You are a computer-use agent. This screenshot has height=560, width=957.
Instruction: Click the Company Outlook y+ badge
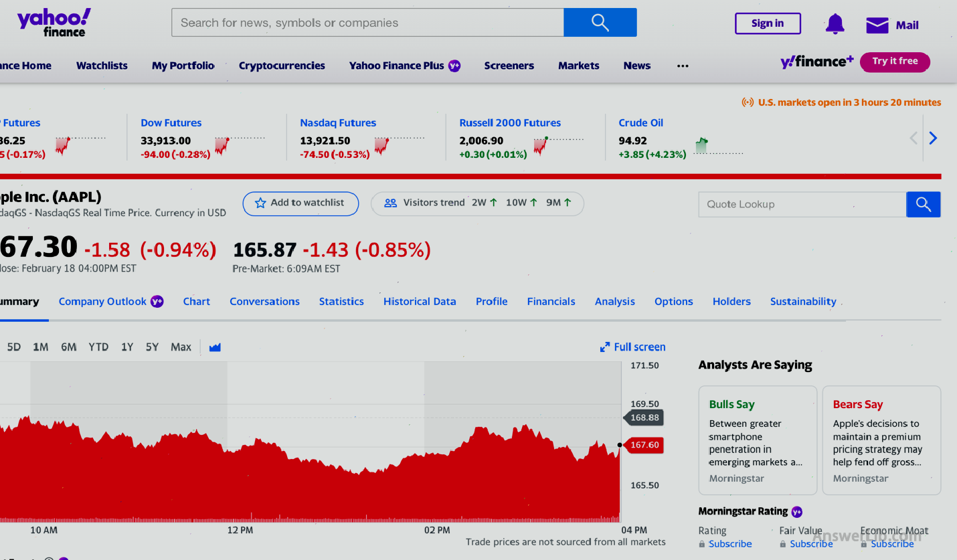[x=157, y=301]
